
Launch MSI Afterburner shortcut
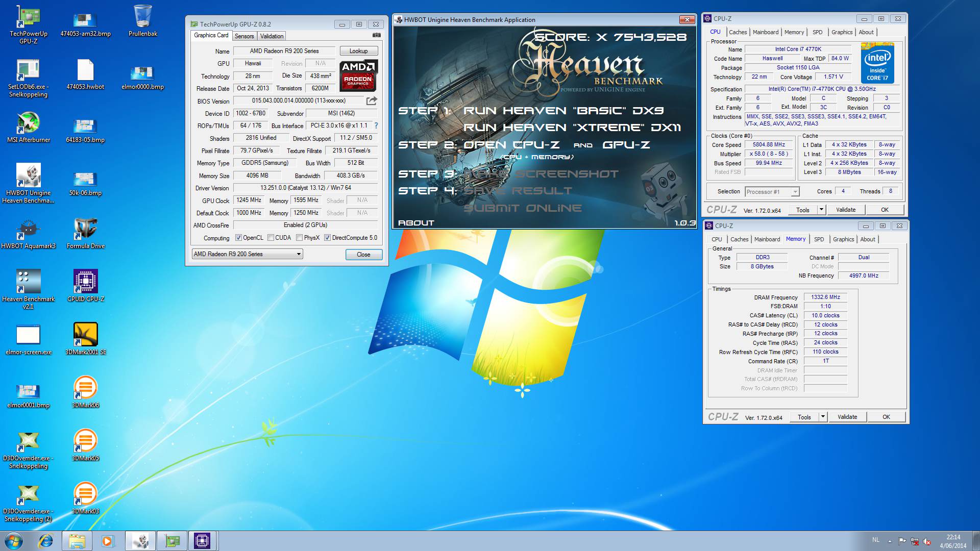29,128
